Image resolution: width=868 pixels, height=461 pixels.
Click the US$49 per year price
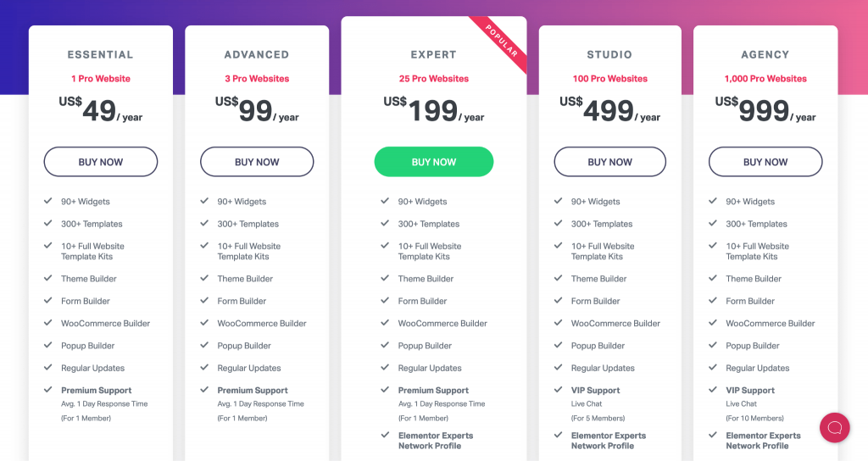coord(100,110)
